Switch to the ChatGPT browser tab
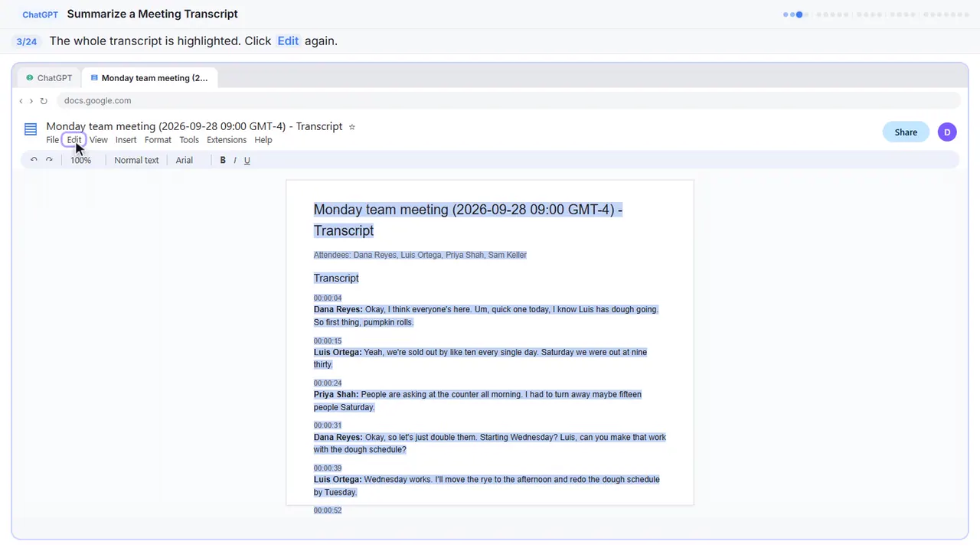 pos(50,78)
